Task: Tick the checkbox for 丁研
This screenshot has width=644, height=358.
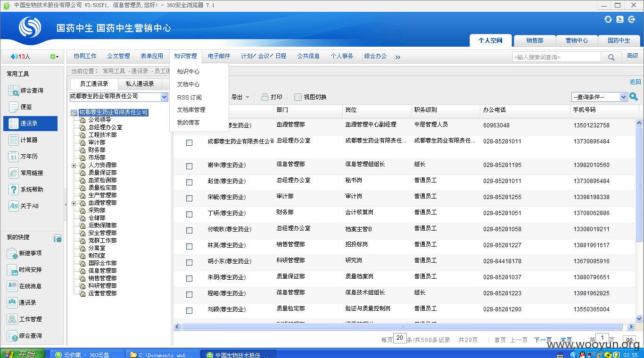Action: point(189,214)
